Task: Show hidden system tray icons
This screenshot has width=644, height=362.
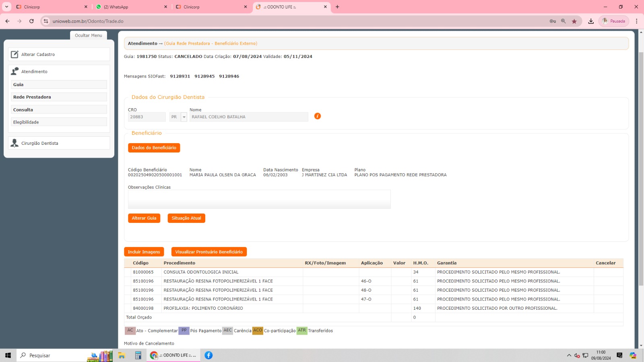Action: pos(569,356)
